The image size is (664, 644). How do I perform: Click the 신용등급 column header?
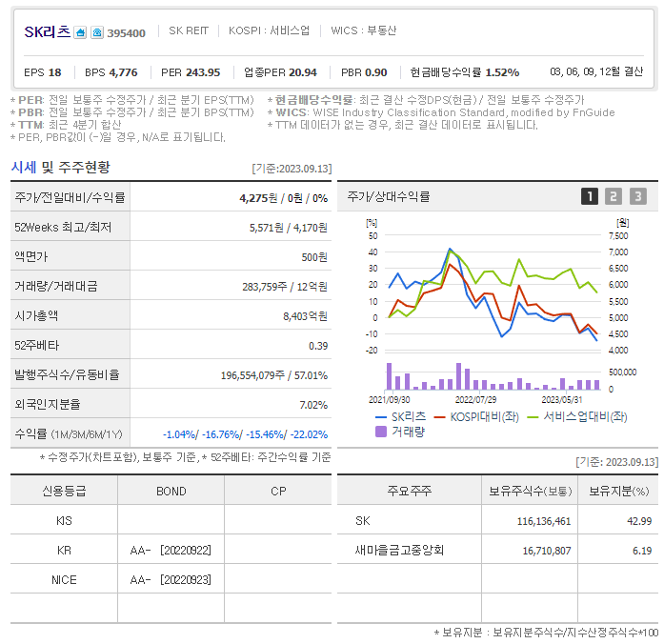pyautogui.click(x=64, y=492)
